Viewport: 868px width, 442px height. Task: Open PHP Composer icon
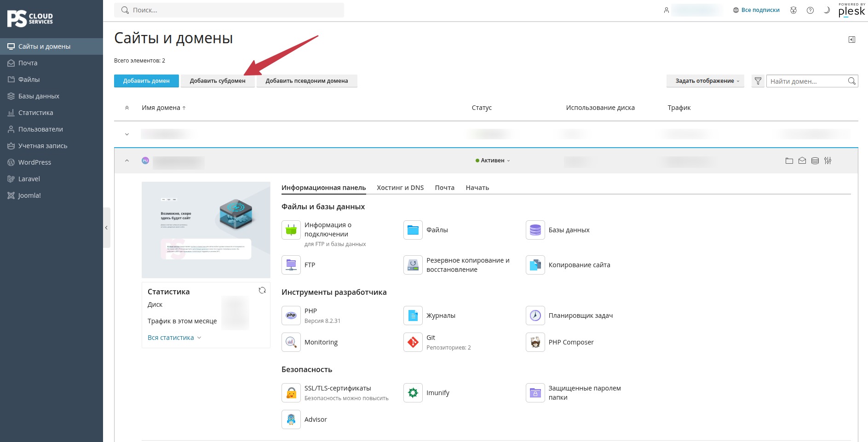(535, 342)
